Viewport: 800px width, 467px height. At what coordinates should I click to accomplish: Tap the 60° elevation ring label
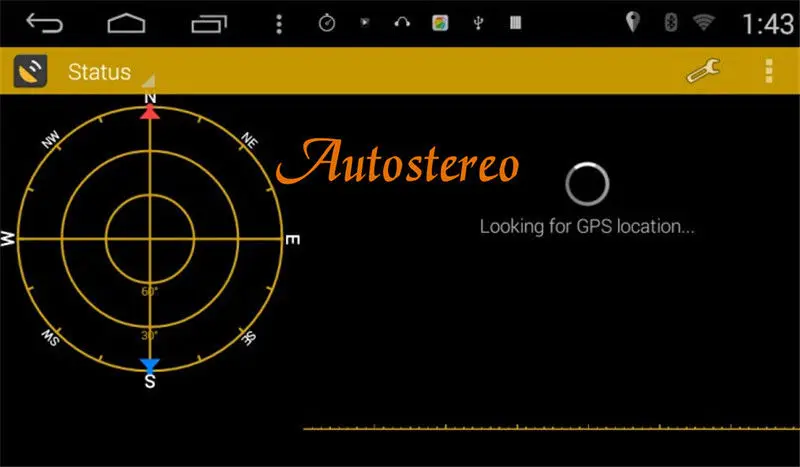(x=149, y=291)
